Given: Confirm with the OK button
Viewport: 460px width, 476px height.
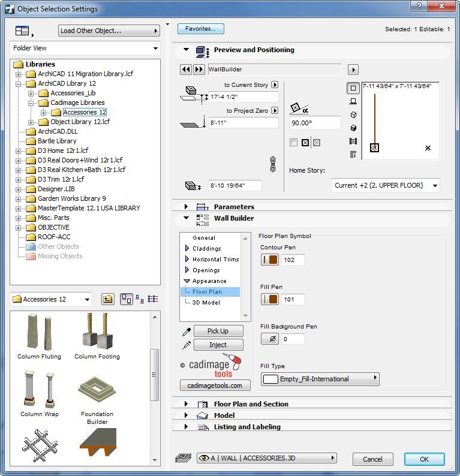Looking at the screenshot, I should [424, 459].
